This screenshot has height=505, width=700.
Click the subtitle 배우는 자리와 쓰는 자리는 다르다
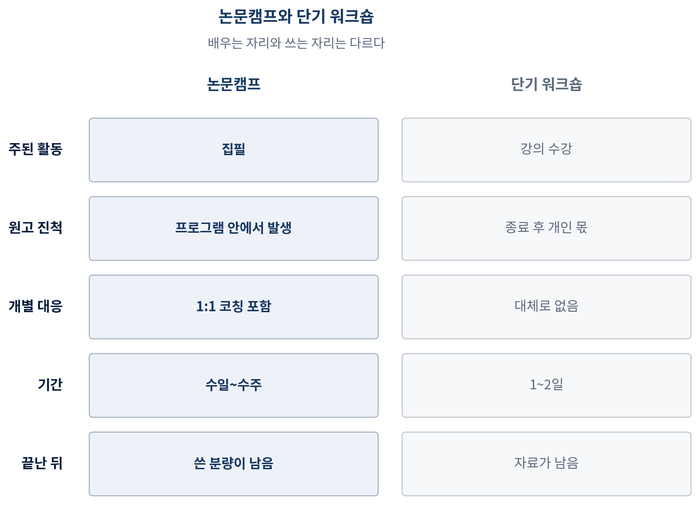tap(296, 43)
